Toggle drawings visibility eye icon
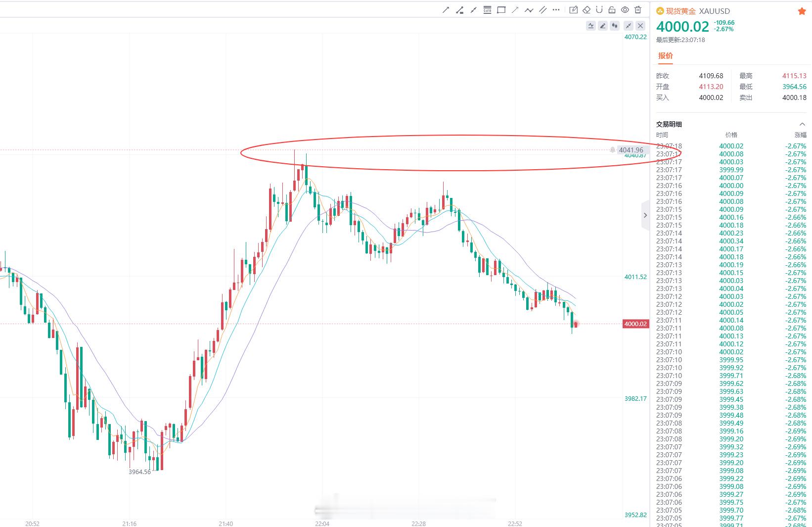This screenshot has height=527, width=812. click(625, 10)
